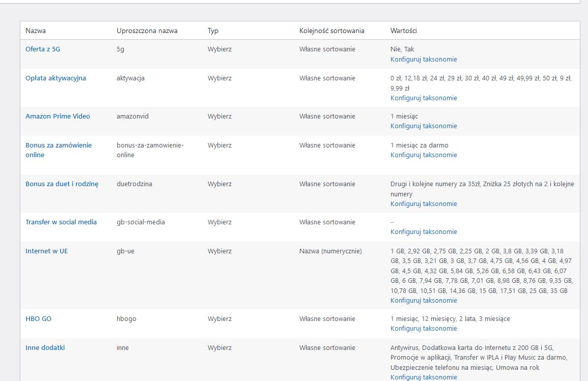The image size is (588, 381).
Task: Configure terms for Bonus za duet i rodzinę
Action: point(424,204)
